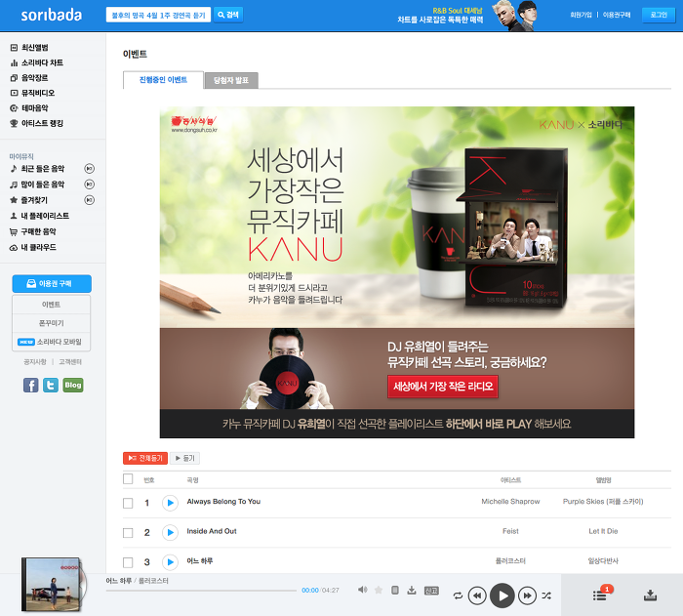Open album Let It Die
Image resolution: width=683 pixels, height=616 pixels.
(603, 531)
